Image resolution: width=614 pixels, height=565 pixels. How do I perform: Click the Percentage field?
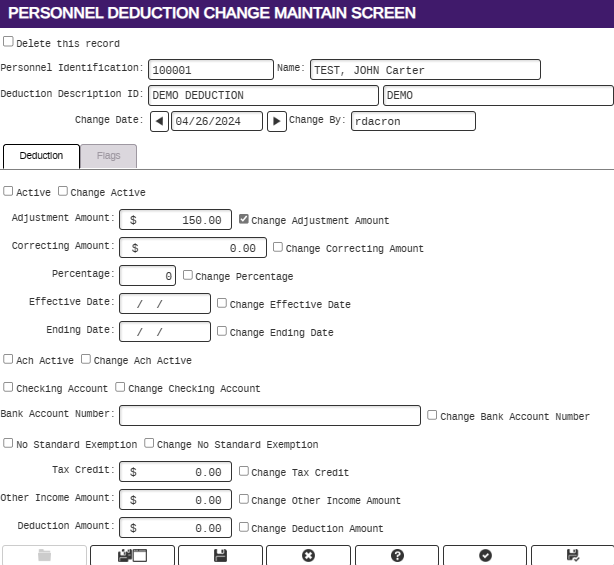click(x=147, y=276)
